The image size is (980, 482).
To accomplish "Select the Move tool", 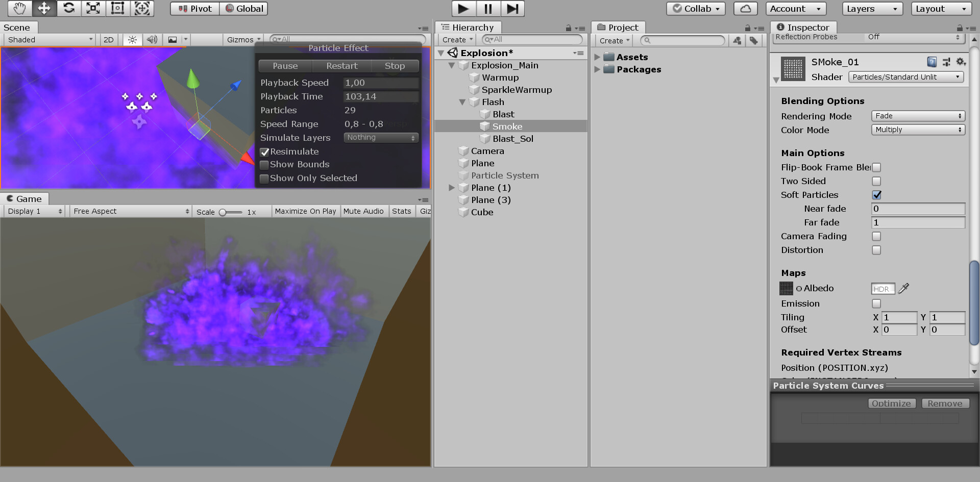I will (44, 8).
